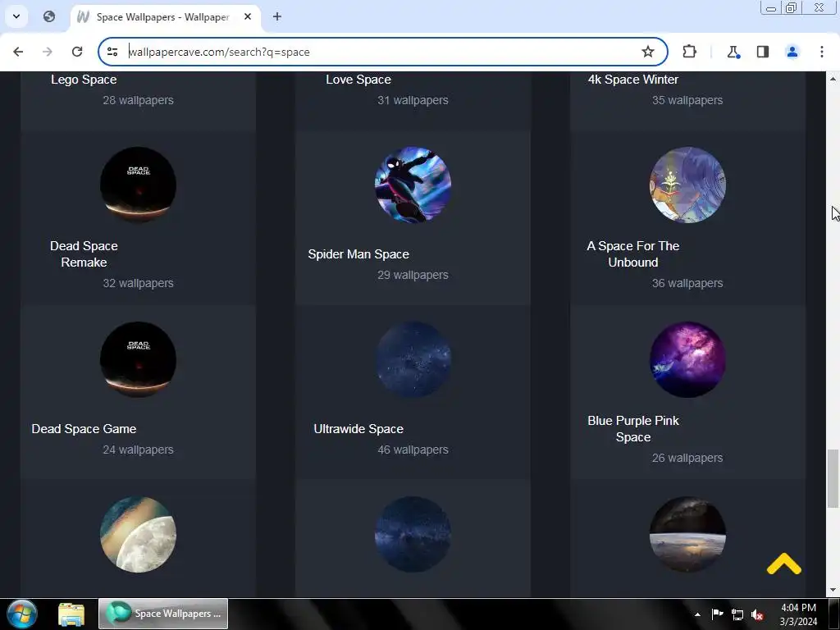Image resolution: width=840 pixels, height=630 pixels.
Task: Click the scrollbar up arrow
Action: click(833, 79)
